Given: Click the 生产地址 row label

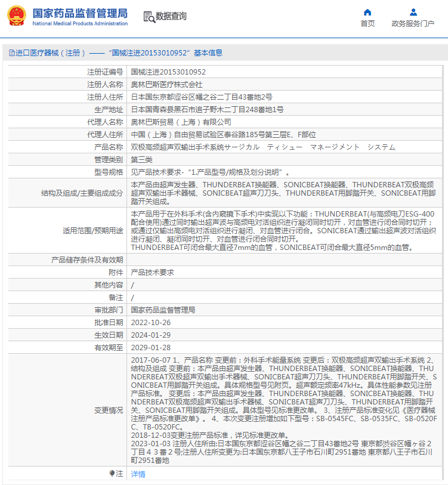Looking at the screenshot, I should pos(109,110).
